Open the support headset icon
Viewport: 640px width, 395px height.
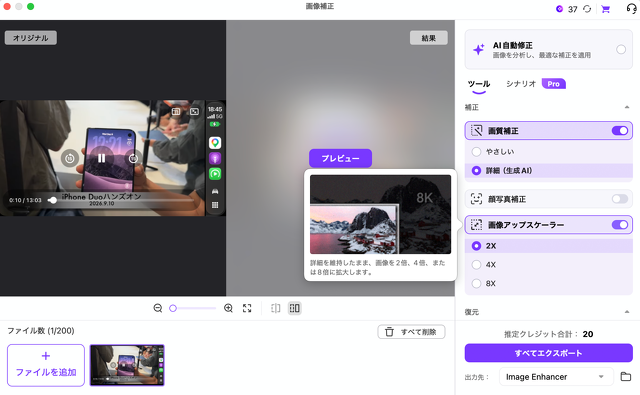click(631, 9)
